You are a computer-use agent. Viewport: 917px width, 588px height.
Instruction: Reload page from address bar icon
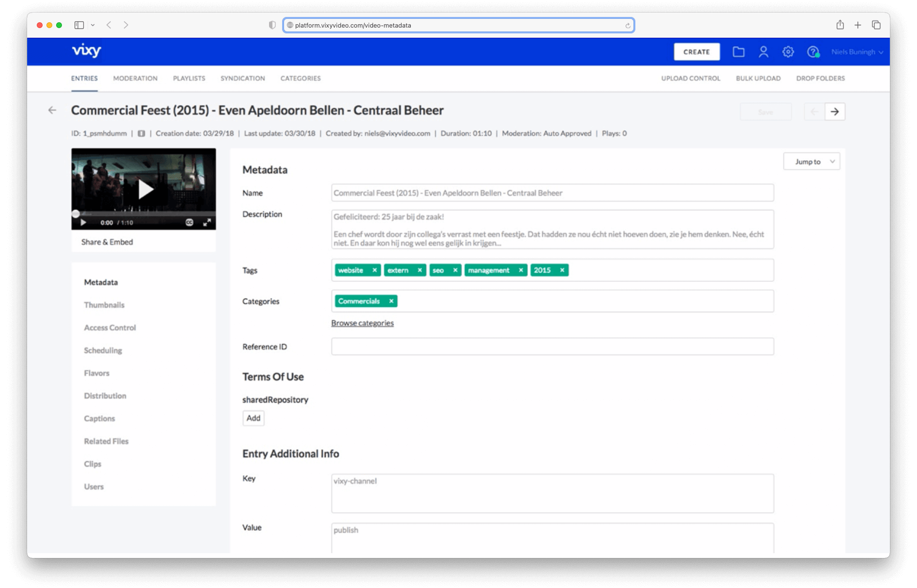point(628,26)
